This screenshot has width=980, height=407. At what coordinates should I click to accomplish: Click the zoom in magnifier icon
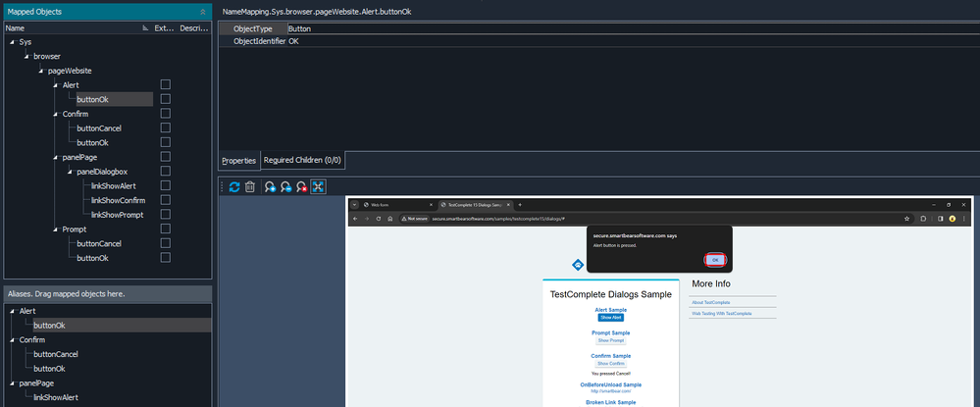270,187
